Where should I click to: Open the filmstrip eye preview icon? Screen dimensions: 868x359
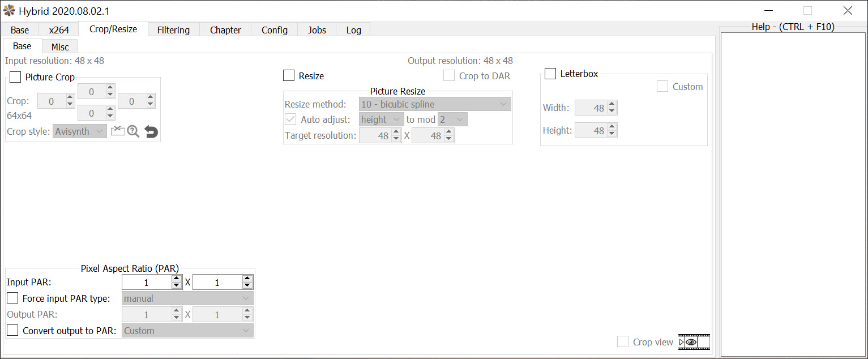[694, 342]
